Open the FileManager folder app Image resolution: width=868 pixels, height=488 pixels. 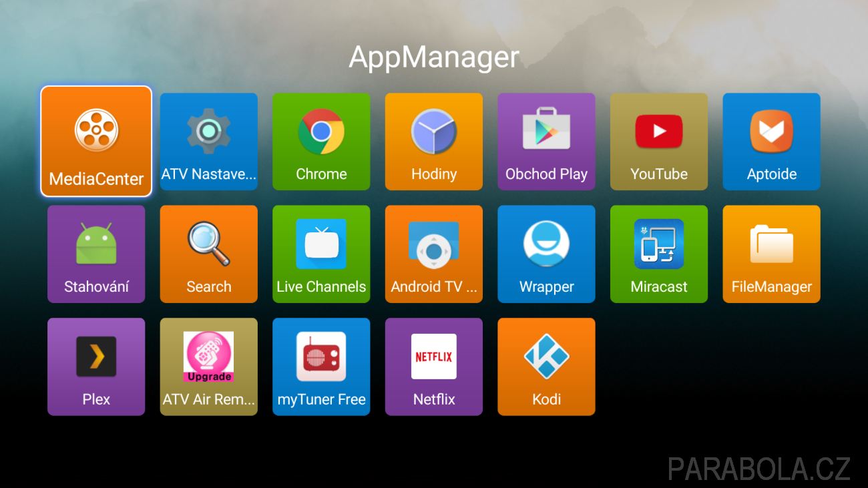pyautogui.click(x=771, y=254)
